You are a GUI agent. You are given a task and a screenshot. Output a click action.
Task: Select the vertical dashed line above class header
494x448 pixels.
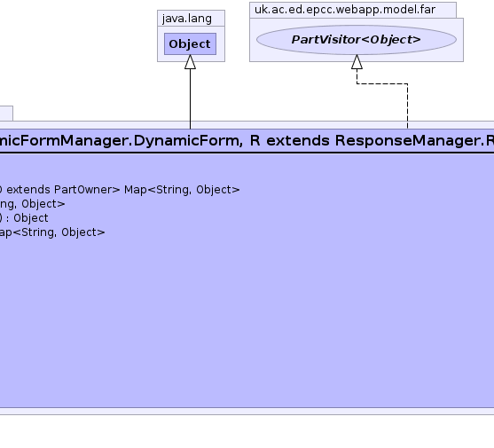coord(407,106)
